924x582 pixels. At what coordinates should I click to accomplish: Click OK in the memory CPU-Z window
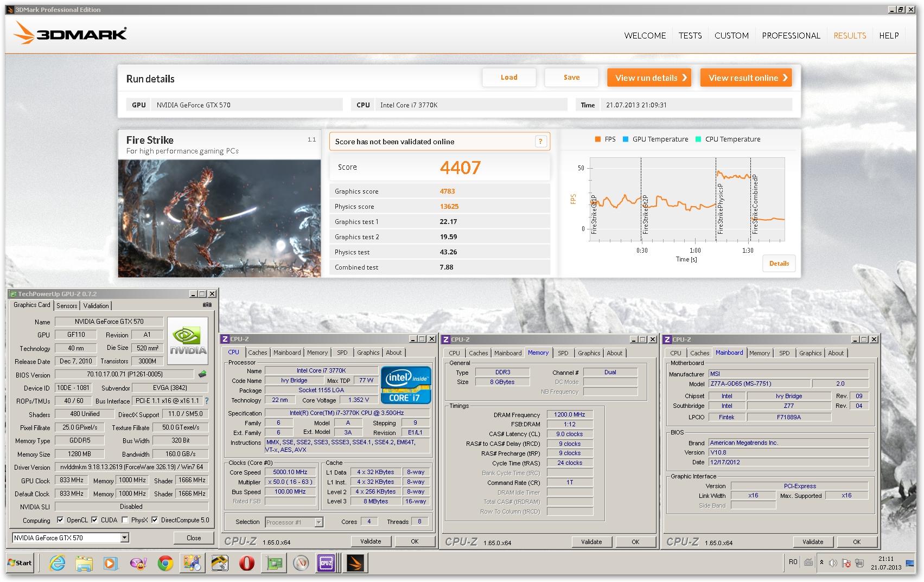635,542
